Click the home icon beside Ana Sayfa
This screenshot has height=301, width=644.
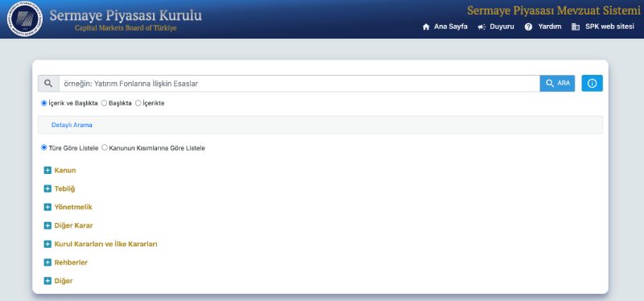[426, 27]
